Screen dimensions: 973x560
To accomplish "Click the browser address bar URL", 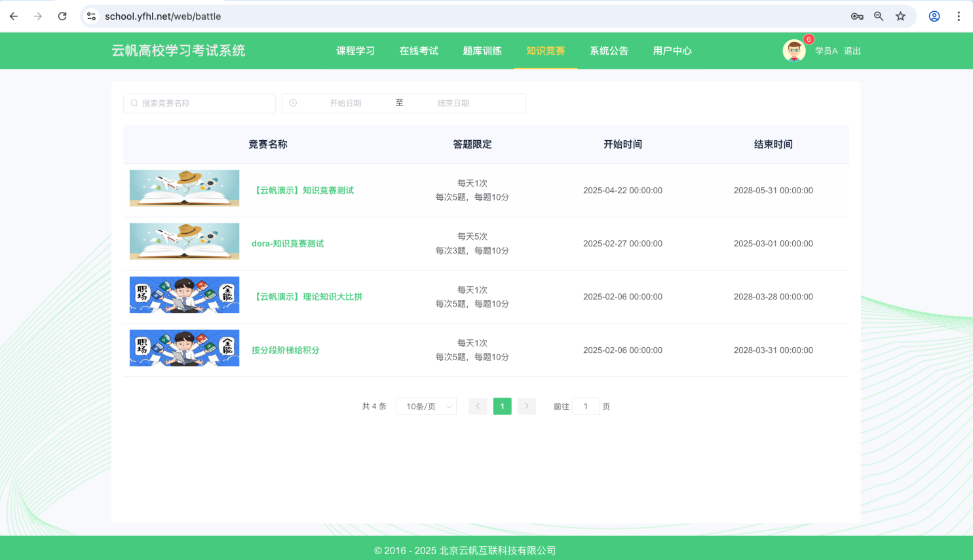I will [x=162, y=16].
